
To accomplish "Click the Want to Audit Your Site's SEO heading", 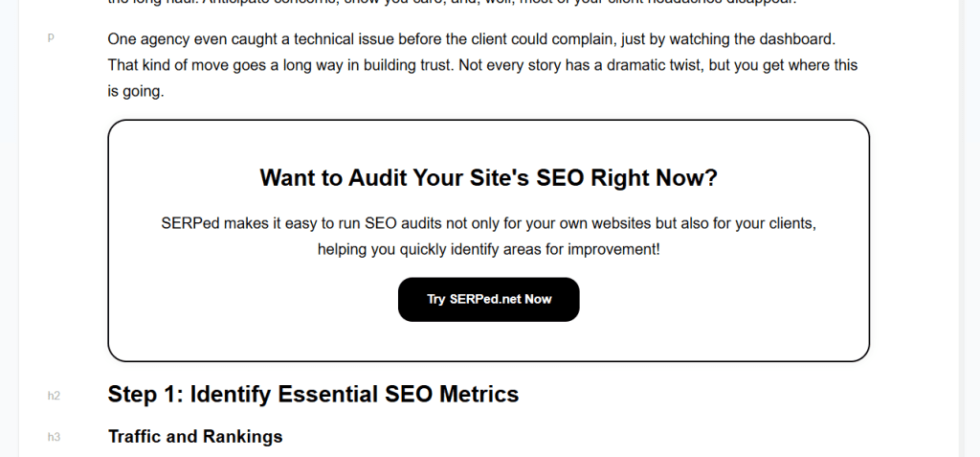I will (x=488, y=177).
